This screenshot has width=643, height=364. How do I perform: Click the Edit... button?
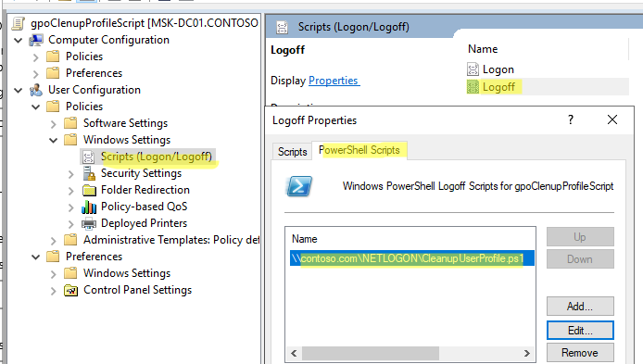point(580,331)
